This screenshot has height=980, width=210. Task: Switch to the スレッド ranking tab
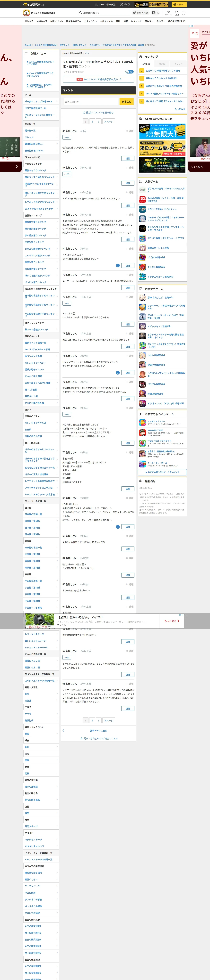178,64
